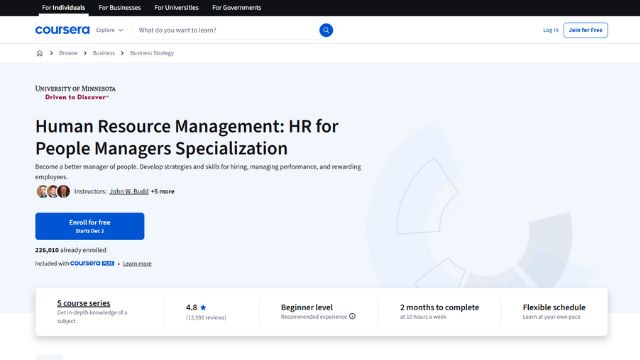Open Learn more about Coursera Plus

[137, 264]
